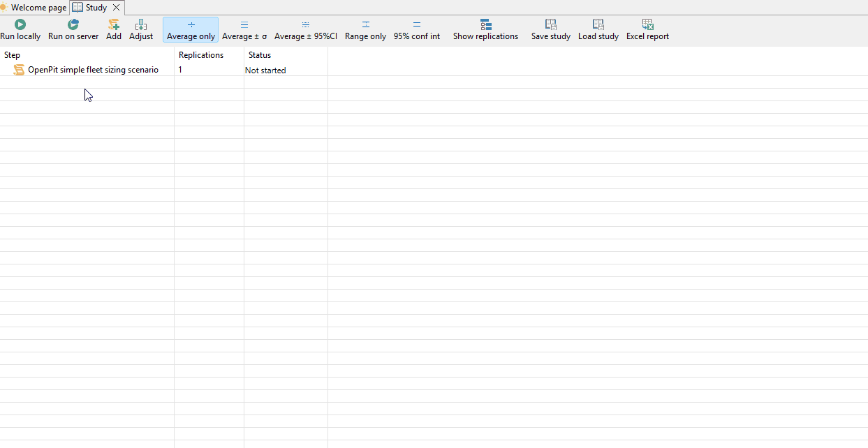Click the scenario script icon in Step column

pos(19,70)
